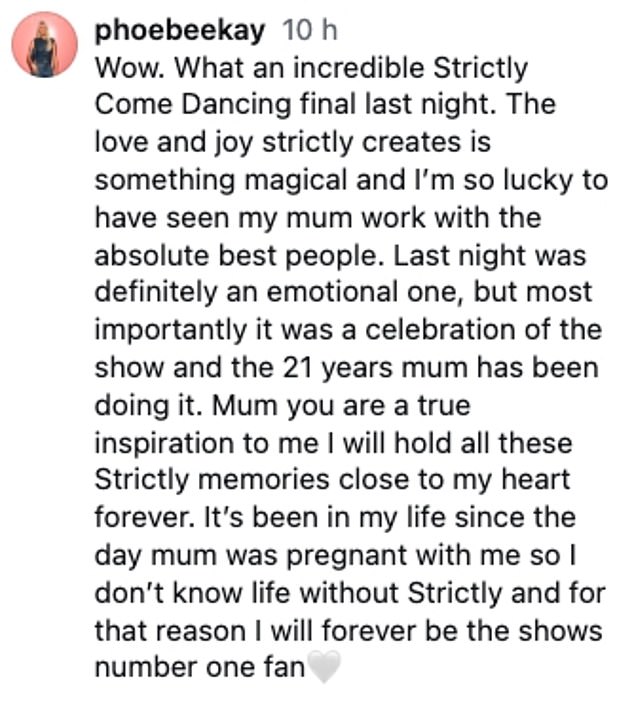The height and width of the screenshot is (709, 634).
Task: Click the phoebeekay username link
Action: pos(180,31)
